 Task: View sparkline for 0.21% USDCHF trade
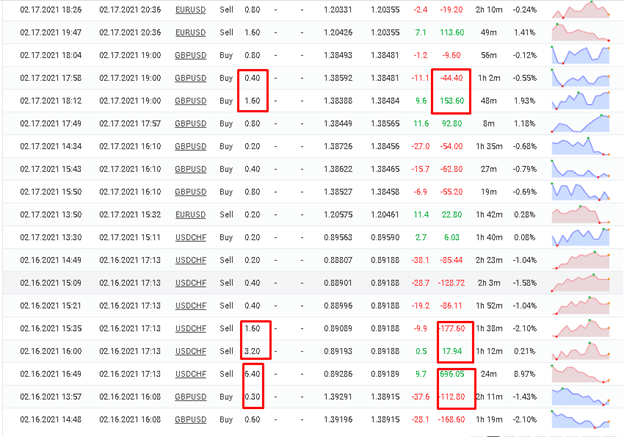(581, 351)
